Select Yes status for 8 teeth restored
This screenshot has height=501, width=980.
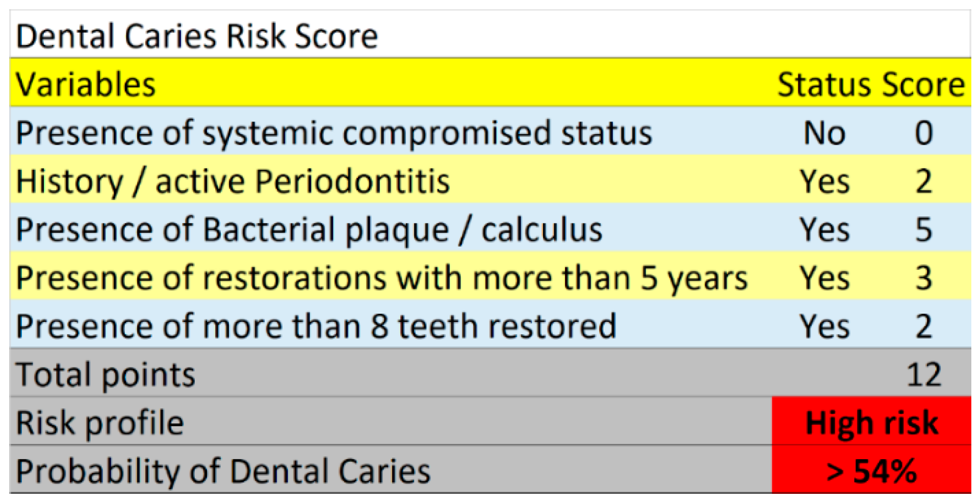pos(824,327)
